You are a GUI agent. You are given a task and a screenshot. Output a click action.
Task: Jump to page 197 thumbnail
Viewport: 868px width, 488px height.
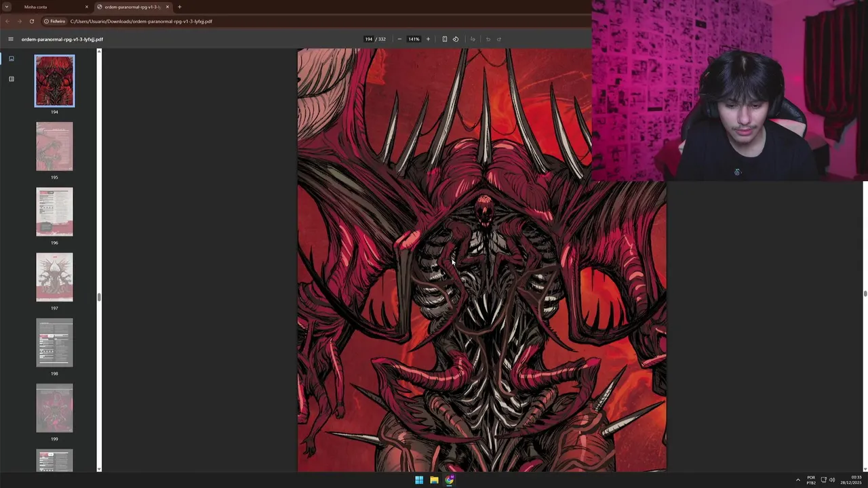coord(55,277)
